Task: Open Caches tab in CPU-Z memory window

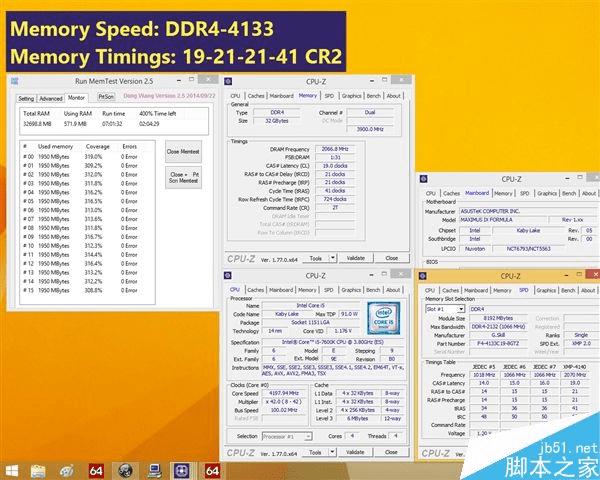Action: [256, 96]
